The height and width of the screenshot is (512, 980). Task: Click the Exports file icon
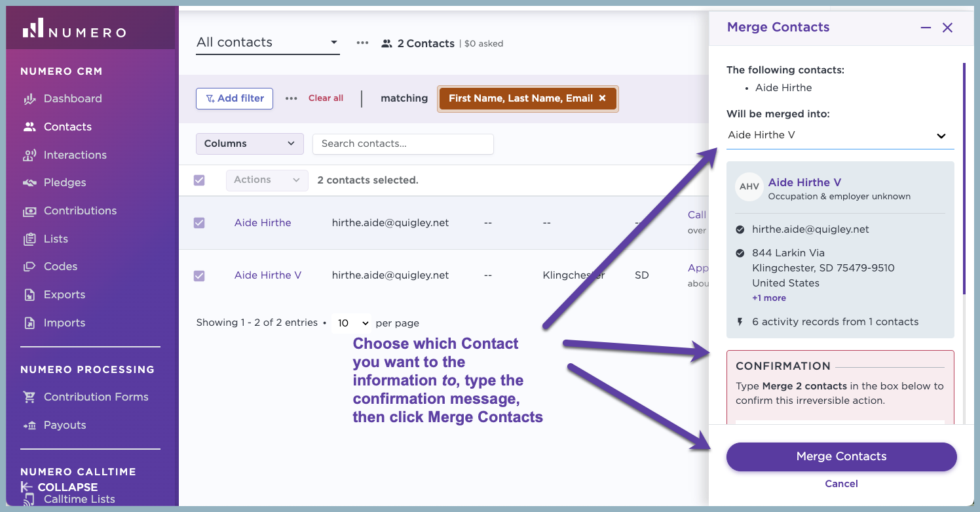[29, 295]
